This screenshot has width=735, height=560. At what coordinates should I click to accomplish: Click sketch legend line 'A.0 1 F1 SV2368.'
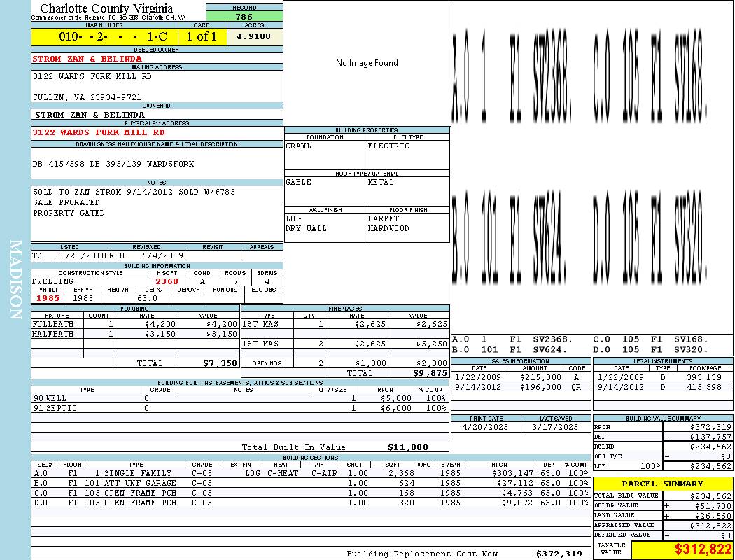(x=512, y=339)
